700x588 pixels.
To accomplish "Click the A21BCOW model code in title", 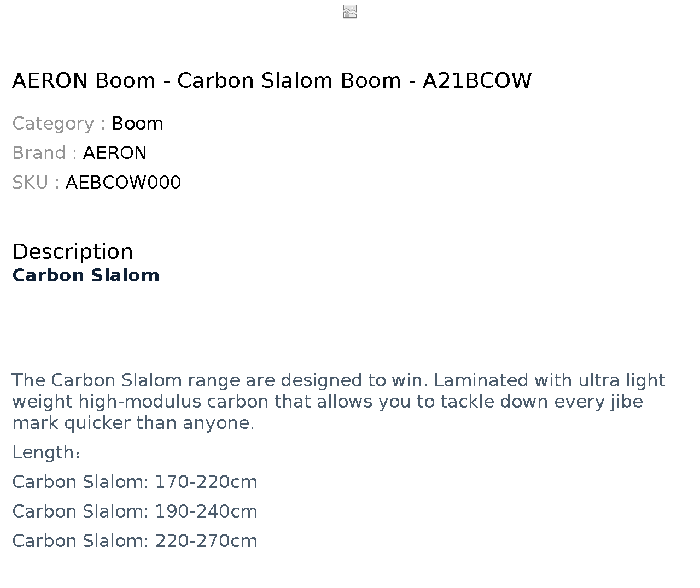I will [477, 80].
